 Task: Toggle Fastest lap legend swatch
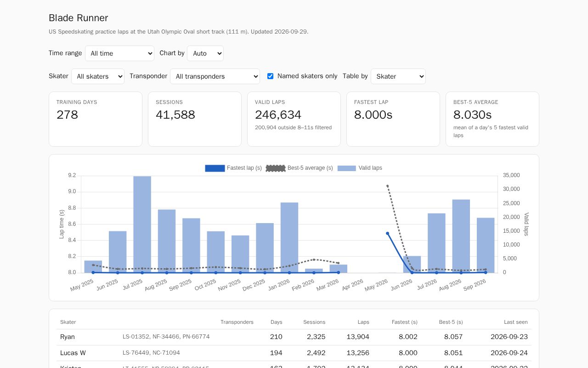pos(215,168)
